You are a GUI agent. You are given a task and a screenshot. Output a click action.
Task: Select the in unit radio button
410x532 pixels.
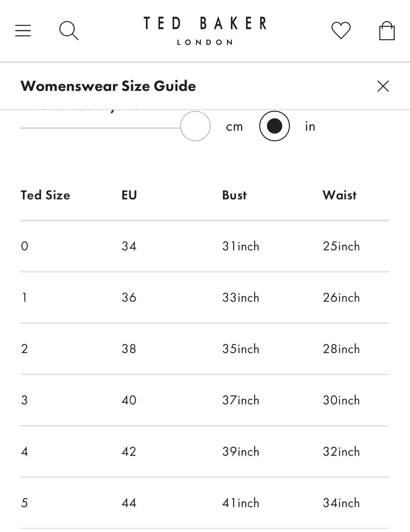click(x=275, y=126)
